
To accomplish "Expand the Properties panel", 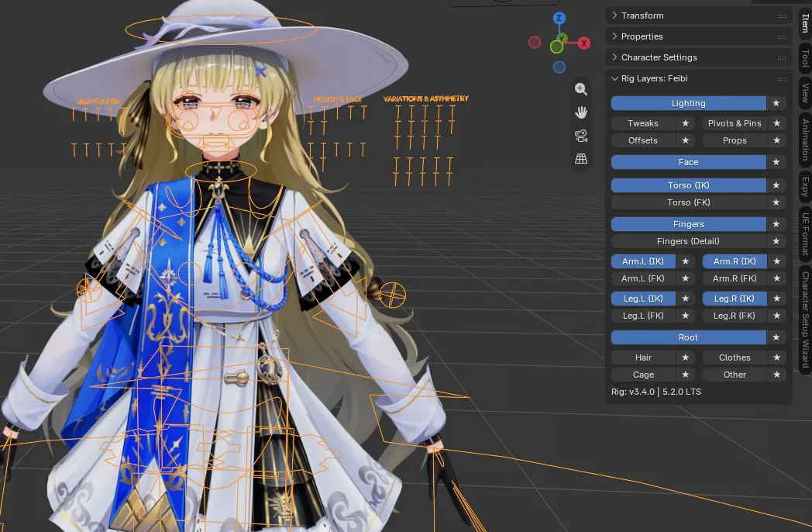I will pyautogui.click(x=614, y=36).
